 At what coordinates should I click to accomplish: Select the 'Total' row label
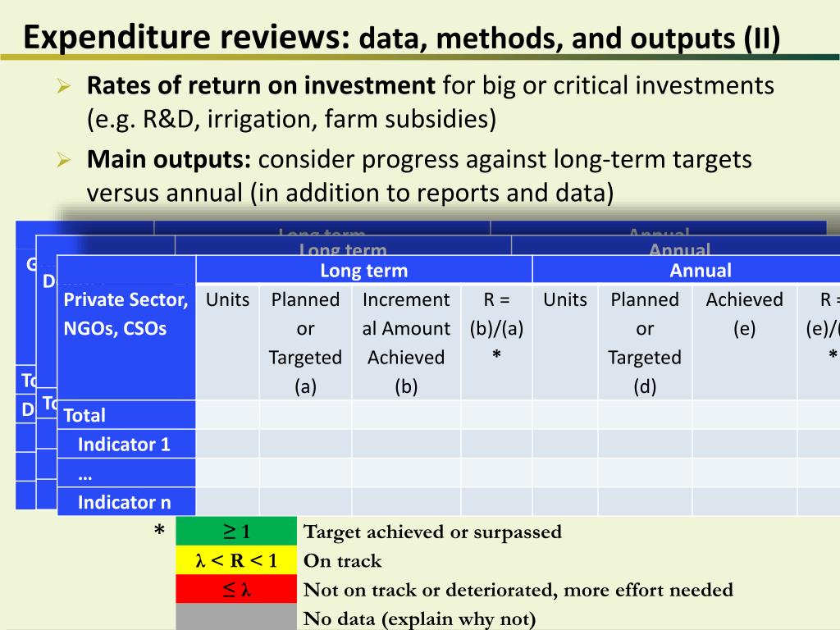pyautogui.click(x=126, y=415)
